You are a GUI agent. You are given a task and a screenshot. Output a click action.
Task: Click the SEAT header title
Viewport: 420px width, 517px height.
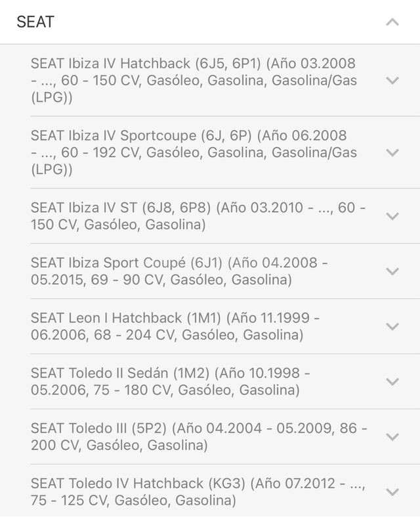pyautogui.click(x=35, y=22)
